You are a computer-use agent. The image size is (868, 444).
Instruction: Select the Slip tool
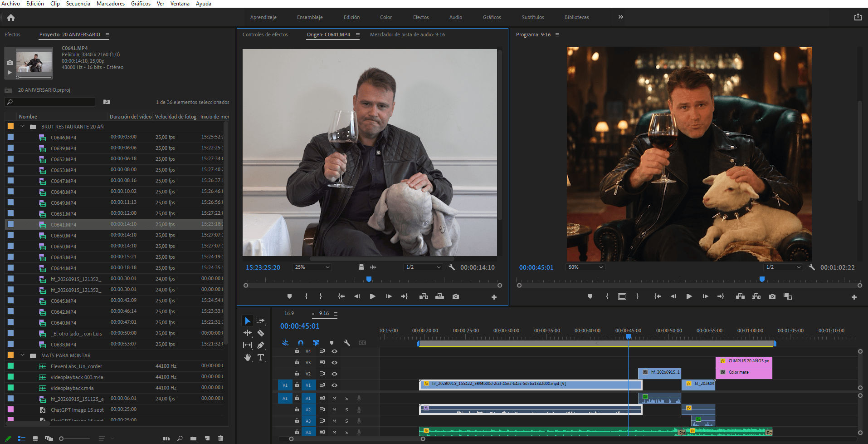coord(248,345)
